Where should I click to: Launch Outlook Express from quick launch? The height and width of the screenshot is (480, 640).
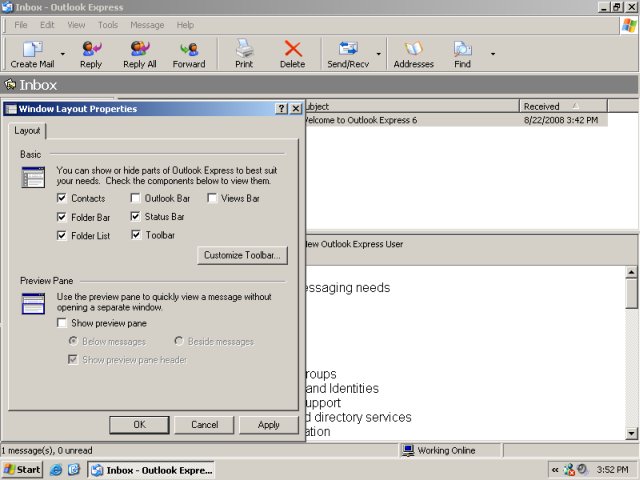tap(74, 470)
